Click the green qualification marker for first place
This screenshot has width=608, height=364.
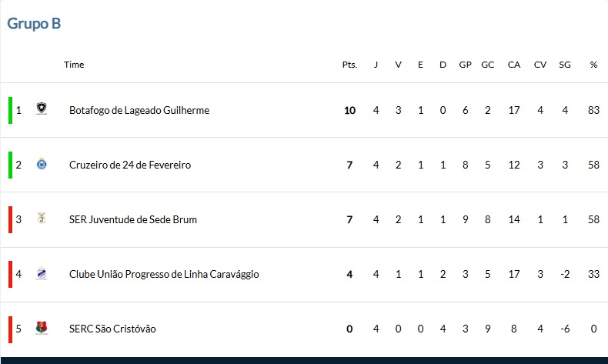click(11, 111)
